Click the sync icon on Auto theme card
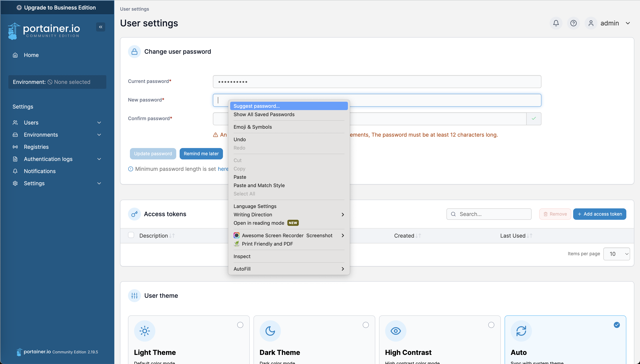The height and width of the screenshot is (364, 640). [521, 331]
